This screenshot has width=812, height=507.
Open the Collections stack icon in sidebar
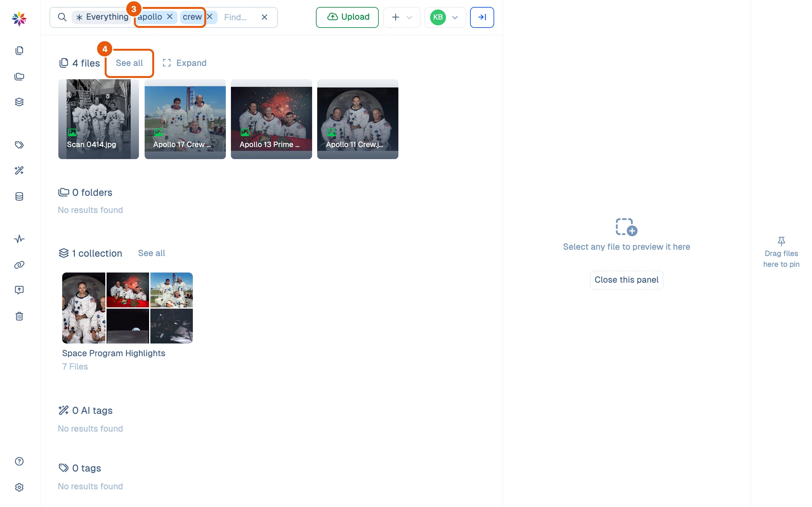point(19,102)
